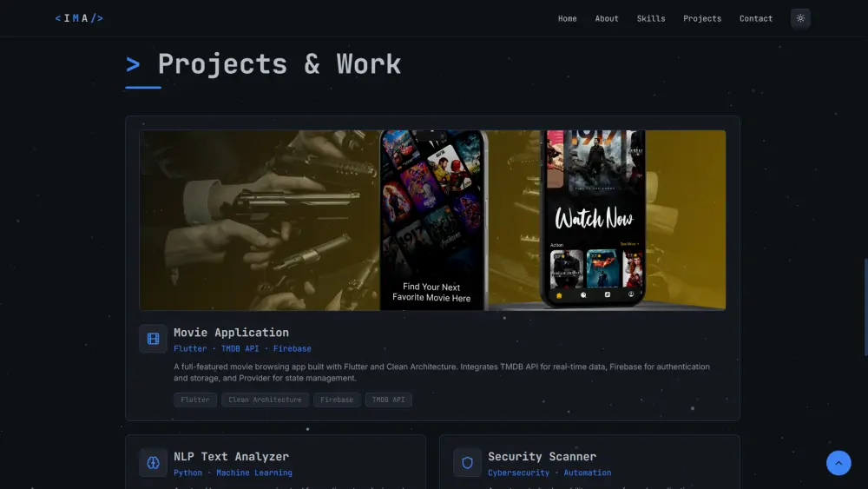The height and width of the screenshot is (489, 868).
Task: Click the 'Projects & Work' heading
Action: (279, 63)
